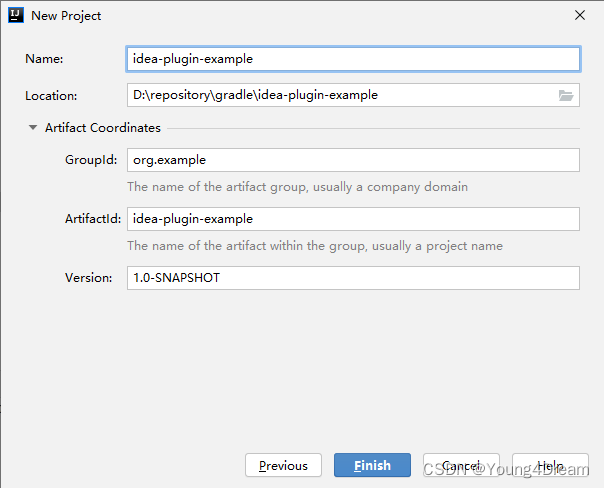Collapse the Artifact Coordinates section
Screen dimensions: 604x488
click(33, 128)
